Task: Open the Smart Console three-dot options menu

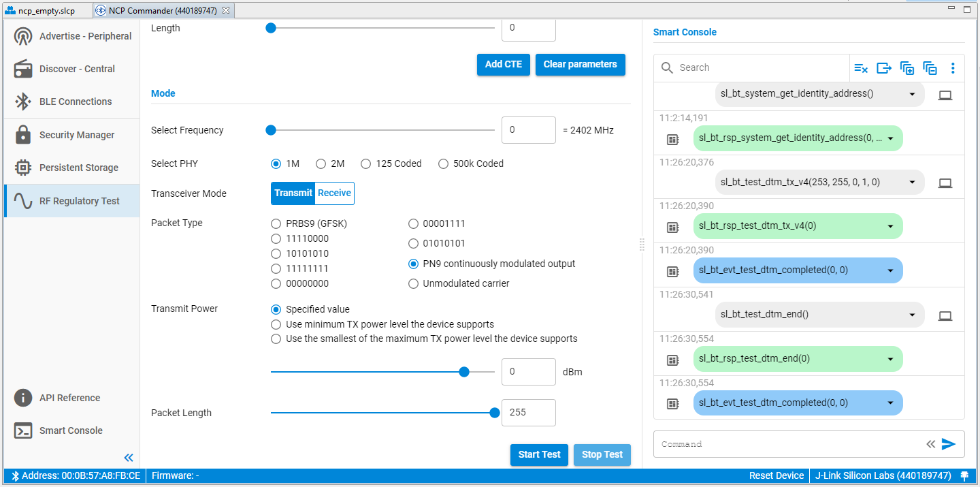Action: pyautogui.click(x=953, y=68)
